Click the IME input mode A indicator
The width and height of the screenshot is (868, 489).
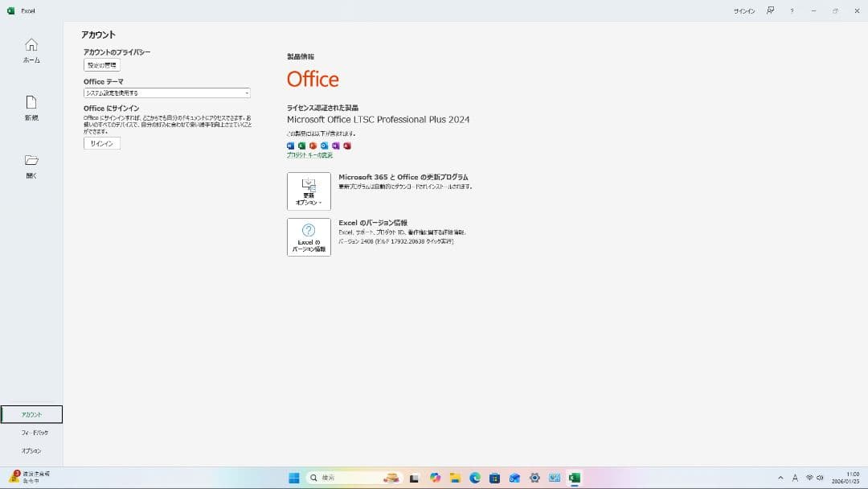click(x=795, y=478)
